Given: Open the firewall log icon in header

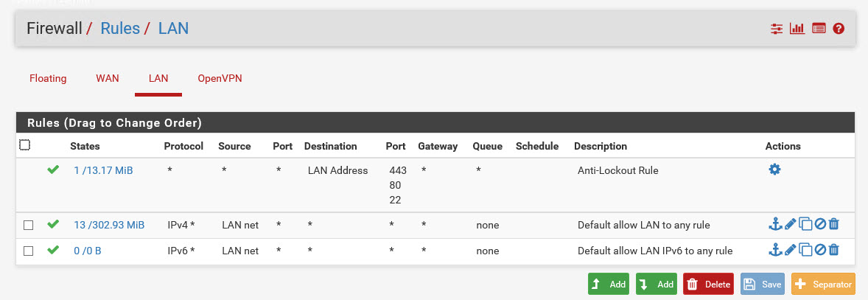Looking at the screenshot, I should pos(818,29).
